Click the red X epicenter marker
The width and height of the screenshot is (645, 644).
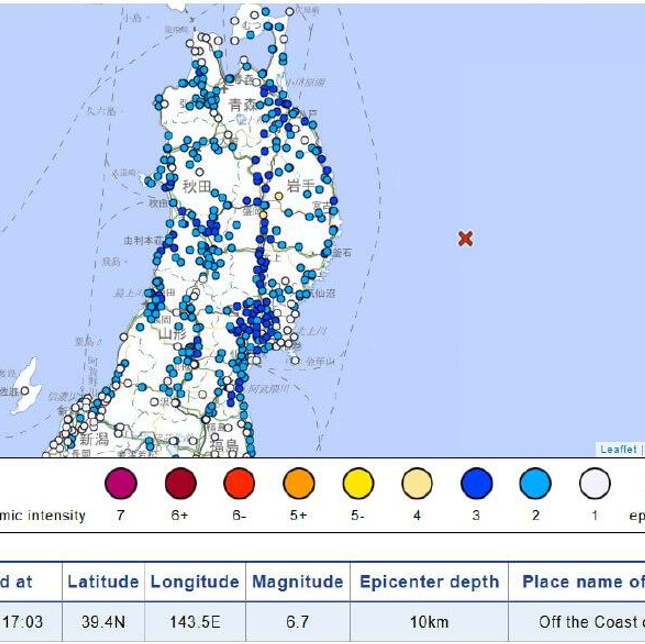pyautogui.click(x=466, y=238)
